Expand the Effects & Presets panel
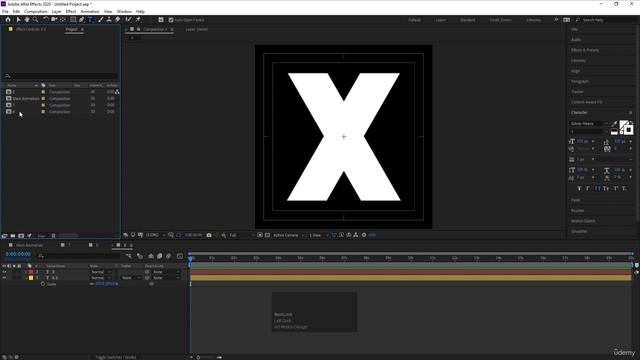Screen dimensions: 640x360 coord(585,50)
